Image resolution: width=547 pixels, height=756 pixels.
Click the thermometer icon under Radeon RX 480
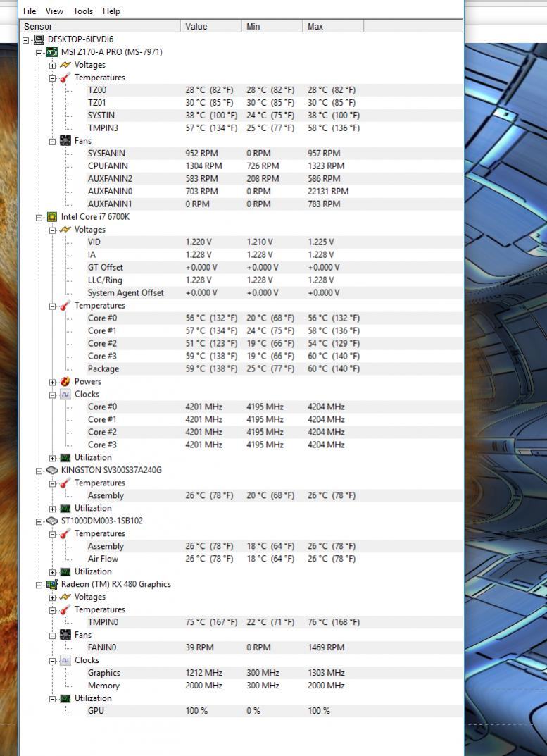pos(65,609)
